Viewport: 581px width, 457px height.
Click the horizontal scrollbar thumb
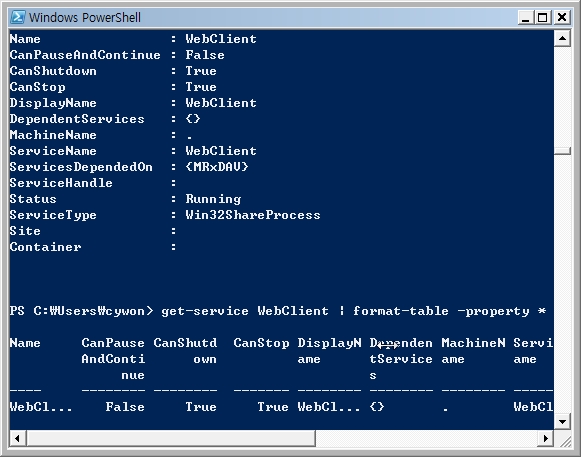click(171, 438)
